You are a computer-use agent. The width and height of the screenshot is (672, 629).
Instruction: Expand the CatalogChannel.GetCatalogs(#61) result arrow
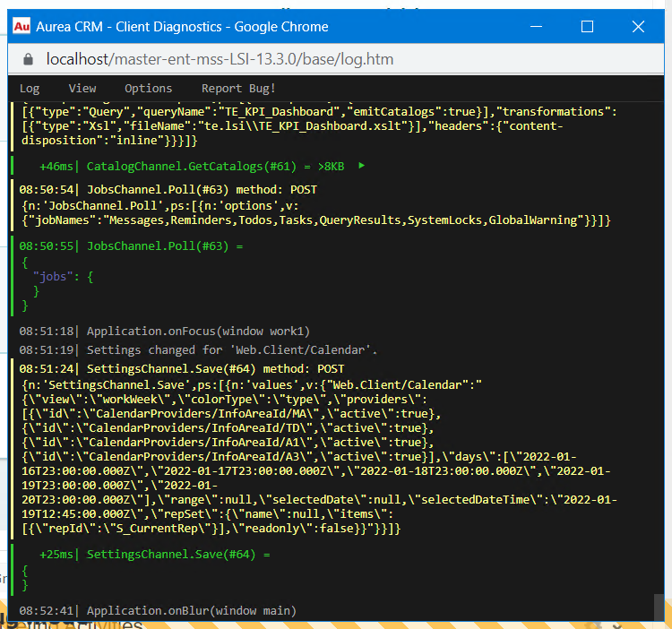point(361,166)
